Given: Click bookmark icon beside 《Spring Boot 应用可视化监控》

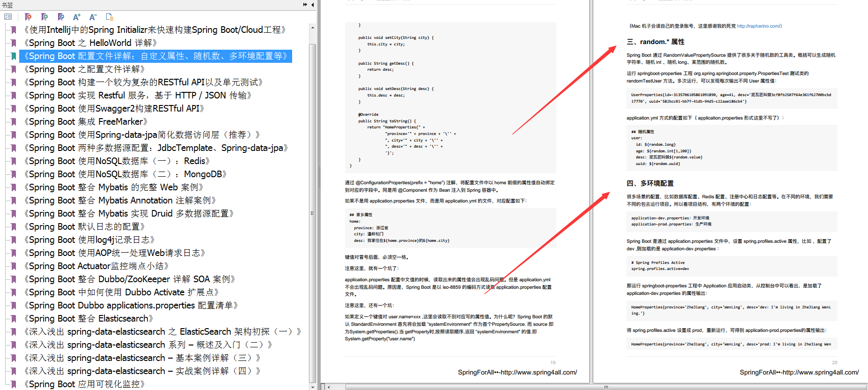Looking at the screenshot, I should (14, 384).
